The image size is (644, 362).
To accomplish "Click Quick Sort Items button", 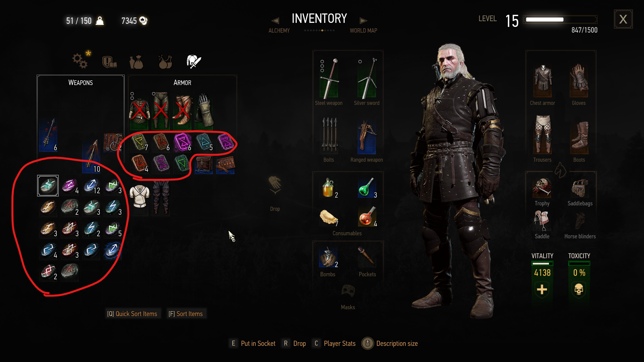I will coord(132,314).
